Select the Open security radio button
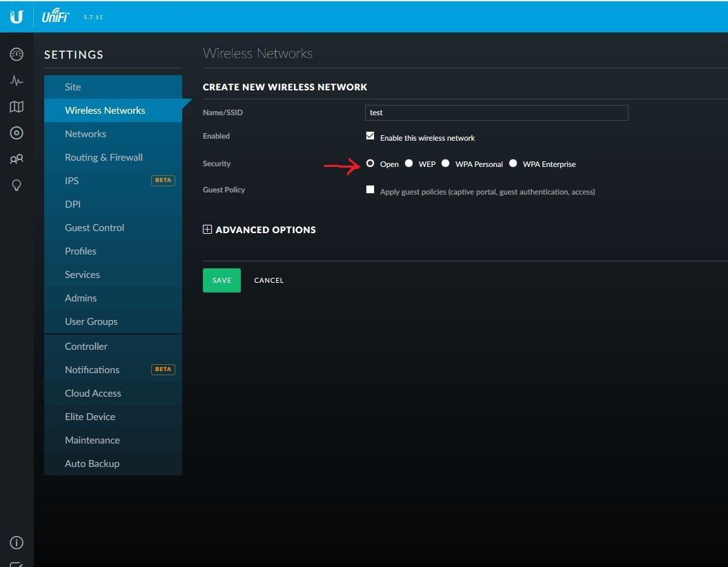This screenshot has height=567, width=728. point(371,163)
